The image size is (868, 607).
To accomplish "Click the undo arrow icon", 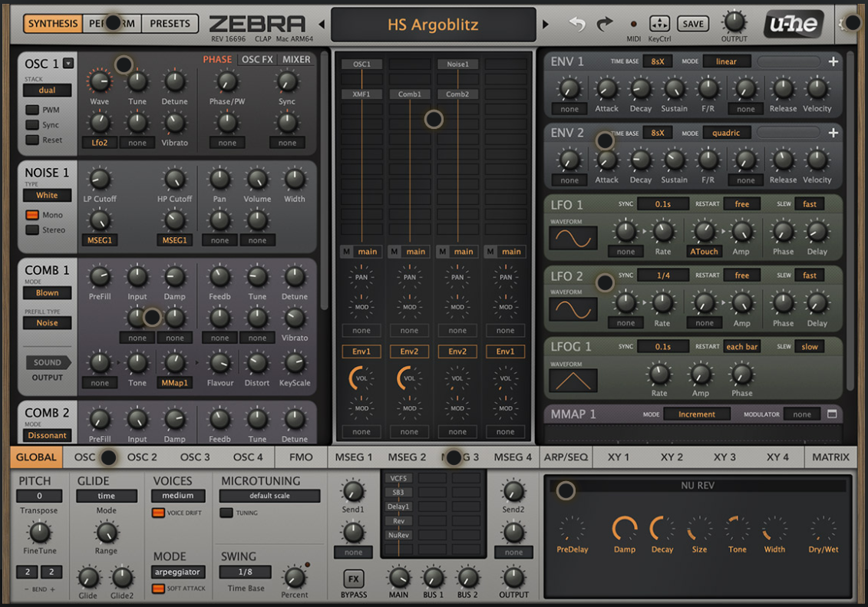I will pyautogui.click(x=577, y=24).
